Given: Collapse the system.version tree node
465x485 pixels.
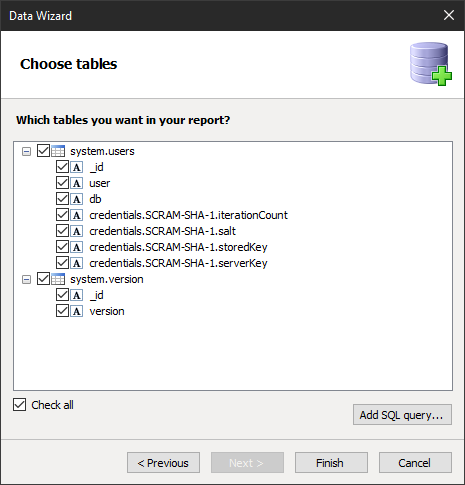Looking at the screenshot, I should 26,280.
